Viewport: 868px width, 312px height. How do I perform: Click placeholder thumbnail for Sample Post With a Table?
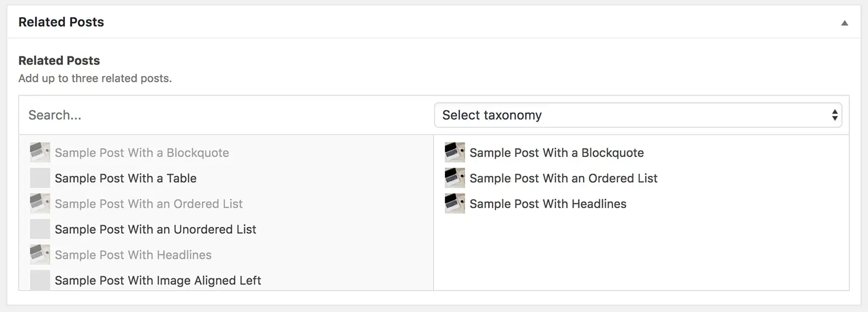click(x=40, y=178)
